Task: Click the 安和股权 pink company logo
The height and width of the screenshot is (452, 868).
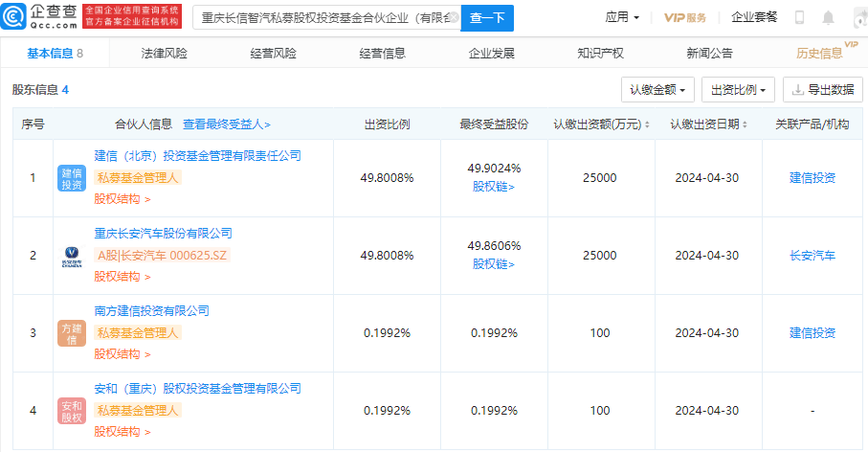Action: pyautogui.click(x=72, y=411)
